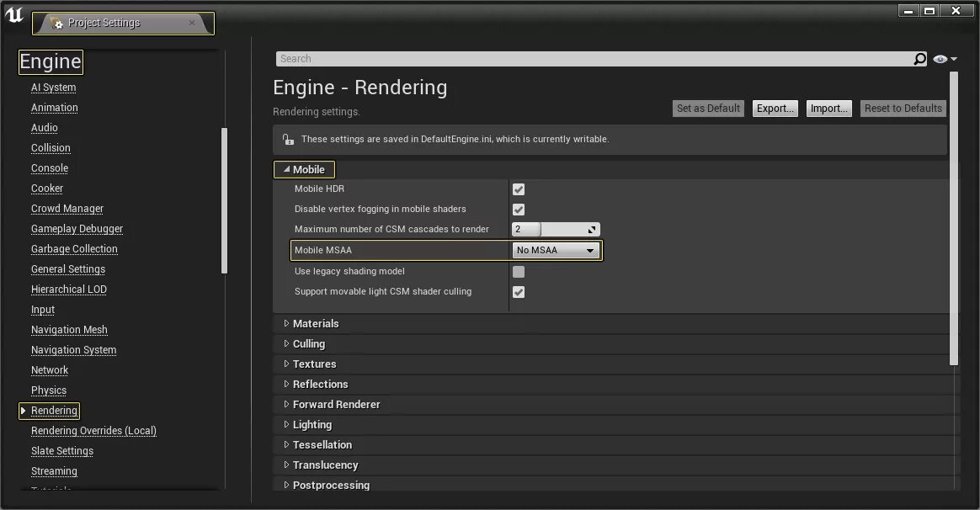Screen dimensions: 980x510
Task: Disable the Mobile HDR checkbox
Action: (x=518, y=189)
